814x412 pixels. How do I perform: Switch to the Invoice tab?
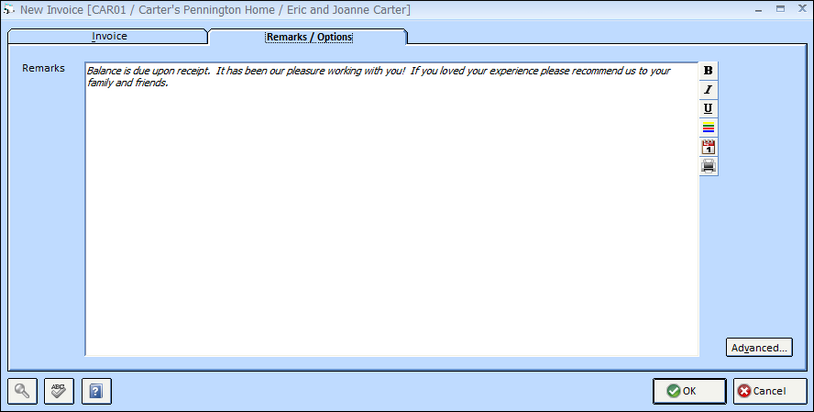tap(109, 36)
